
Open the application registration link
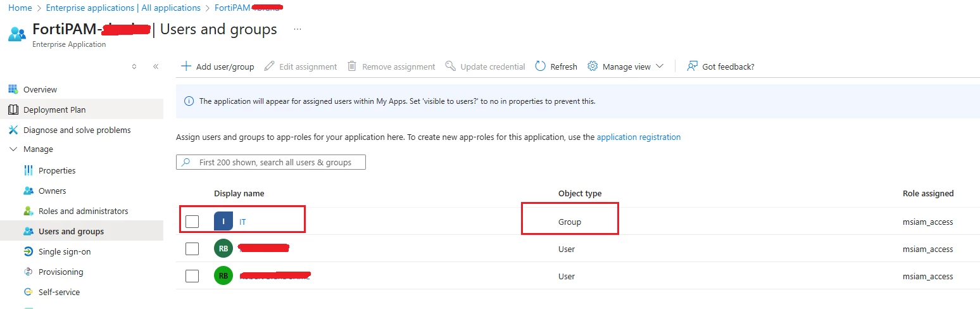[638, 137]
